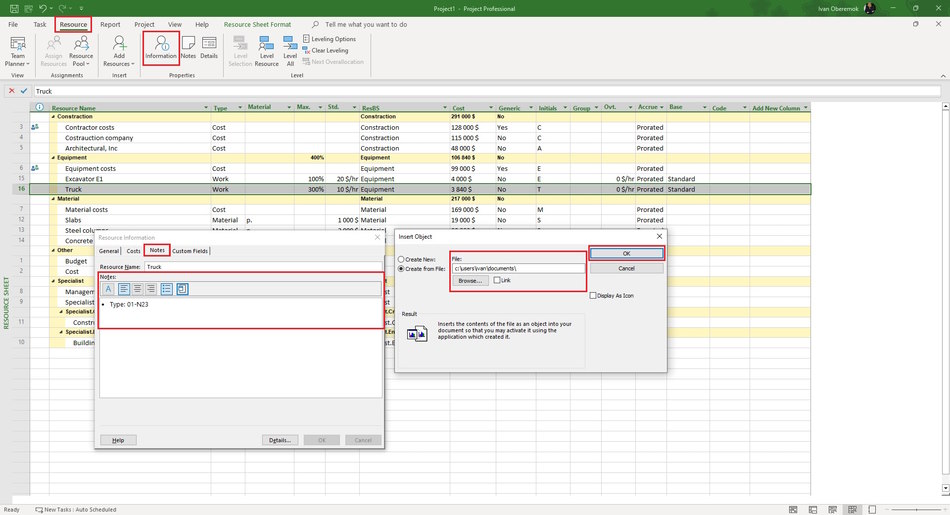
Task: Open the Generic column filter dropdown
Action: pos(531,108)
